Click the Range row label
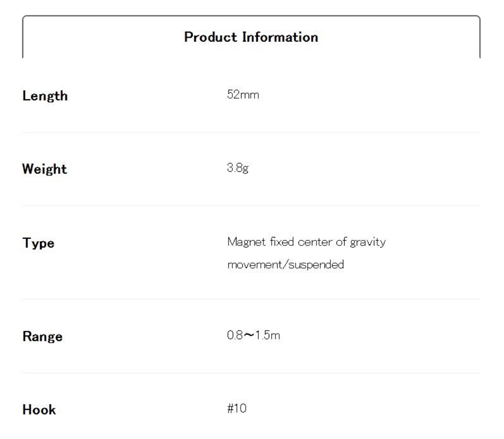The height and width of the screenshot is (439, 504). pos(43,336)
